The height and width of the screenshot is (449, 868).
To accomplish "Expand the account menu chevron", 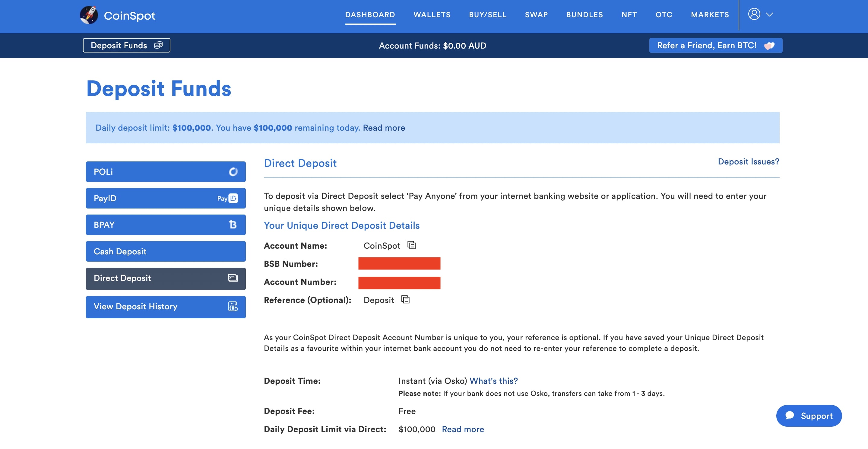I will [x=769, y=14].
